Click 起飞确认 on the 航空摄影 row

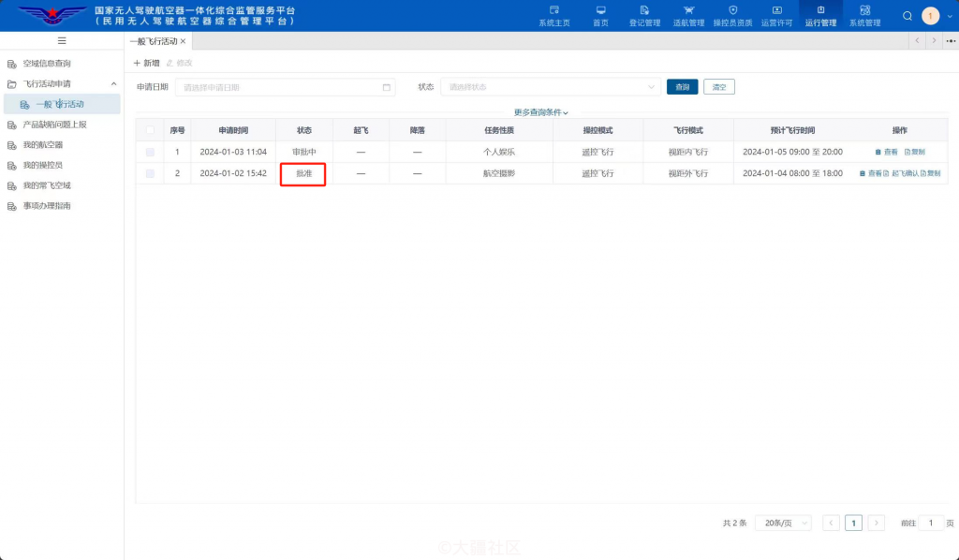tap(906, 173)
